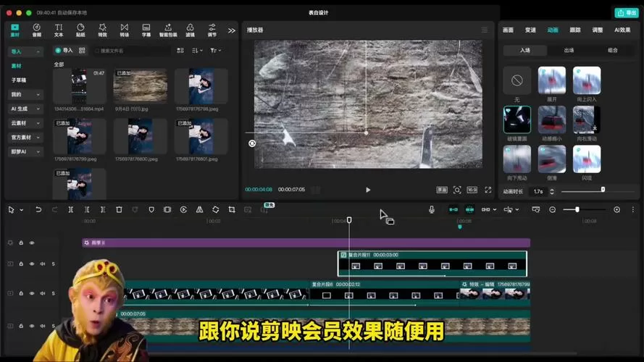Toggle the 原画 original button in player
This screenshot has height=362, width=644.
click(x=442, y=190)
